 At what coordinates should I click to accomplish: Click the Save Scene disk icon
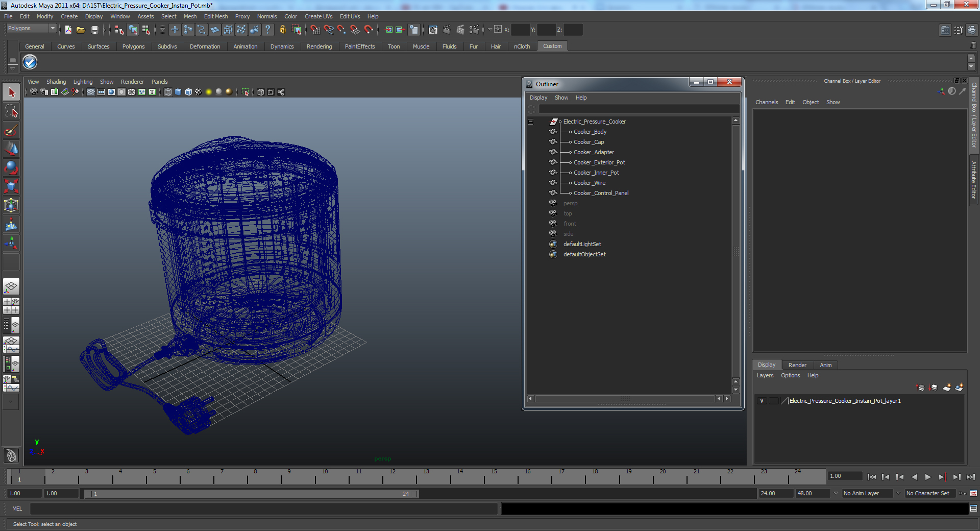click(95, 30)
